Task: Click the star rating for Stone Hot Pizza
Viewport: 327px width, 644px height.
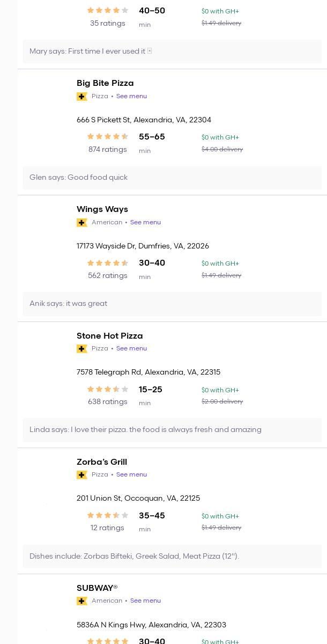Action: [x=108, y=390]
